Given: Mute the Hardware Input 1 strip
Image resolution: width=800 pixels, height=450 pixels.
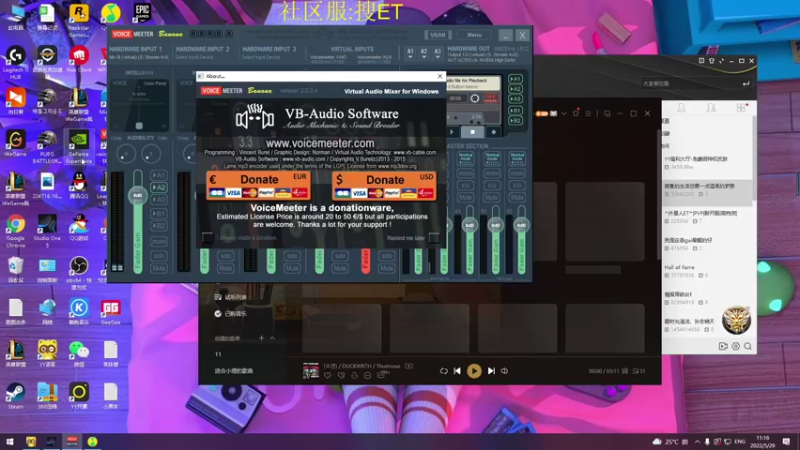Looking at the screenshot, I should [x=159, y=268].
